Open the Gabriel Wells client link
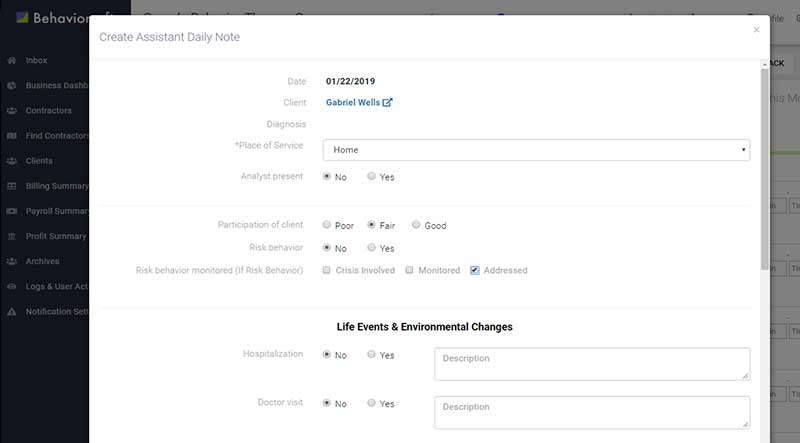The width and height of the screenshot is (800, 443). click(x=352, y=102)
